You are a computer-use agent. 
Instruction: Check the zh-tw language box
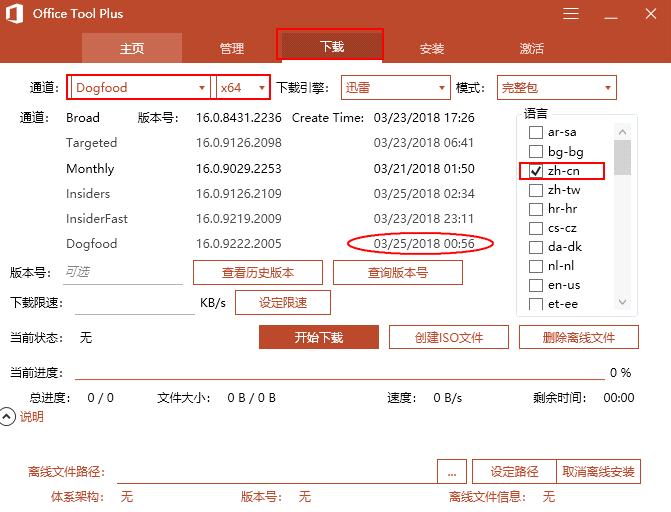[535, 190]
